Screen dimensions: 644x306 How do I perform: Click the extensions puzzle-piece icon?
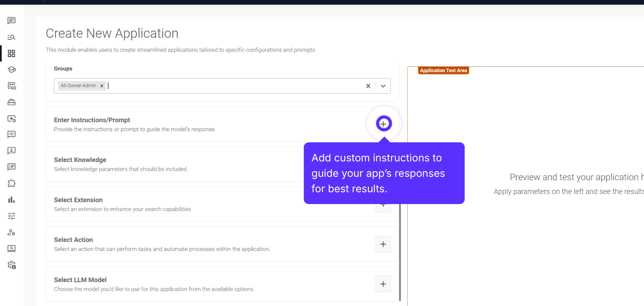pos(11,184)
